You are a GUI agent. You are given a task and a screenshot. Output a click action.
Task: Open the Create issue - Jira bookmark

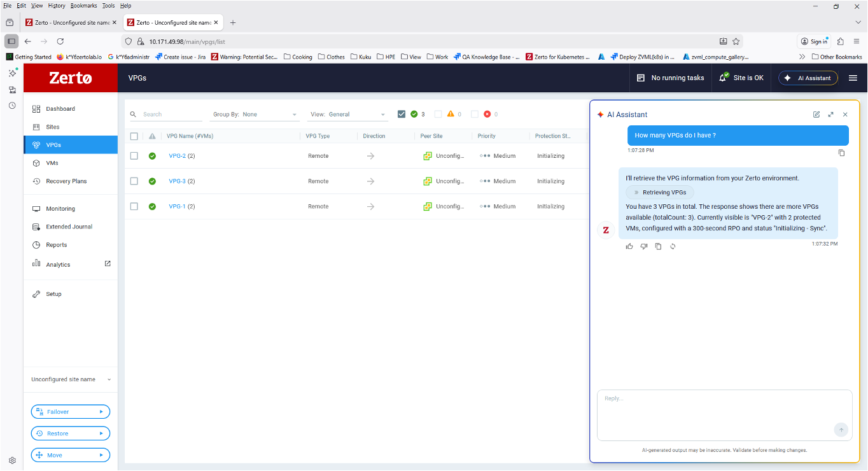tap(180, 57)
